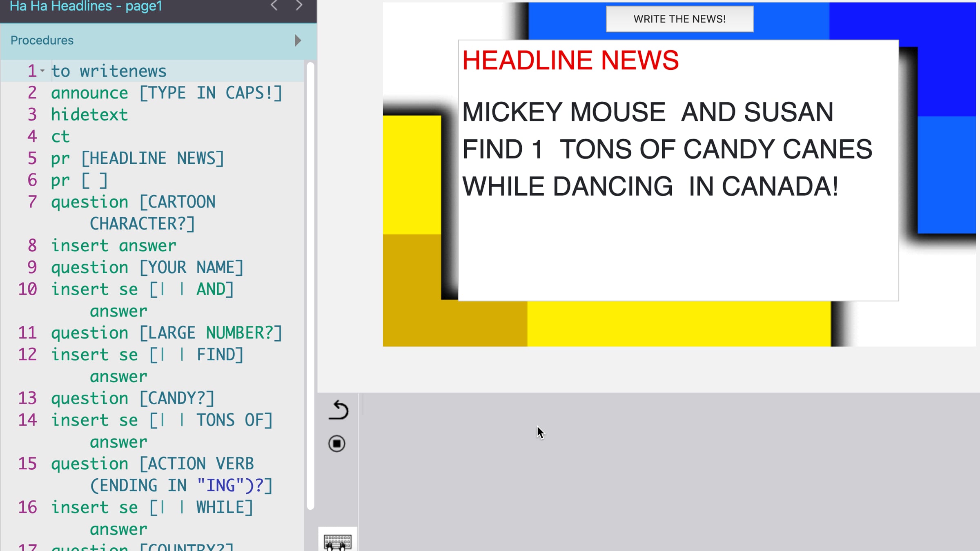The width and height of the screenshot is (980, 551).
Task: Click code line 'announce [TYPE IN CAPS!]'
Action: pyautogui.click(x=167, y=93)
